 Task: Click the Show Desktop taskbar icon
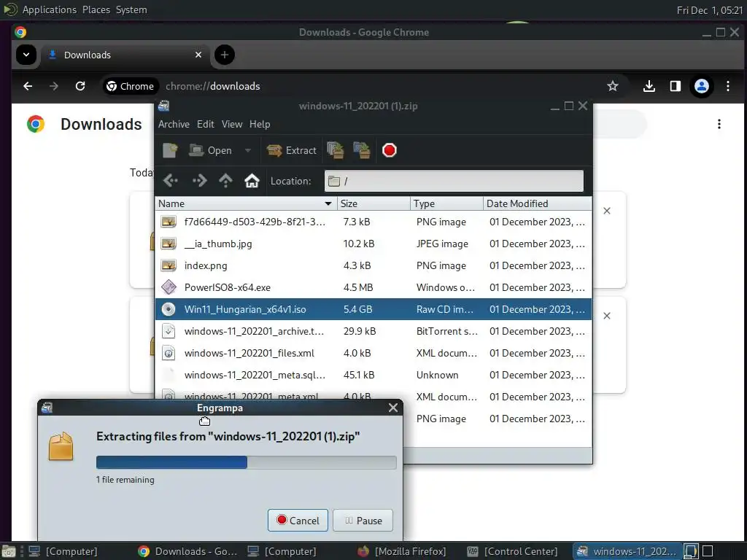point(9,551)
